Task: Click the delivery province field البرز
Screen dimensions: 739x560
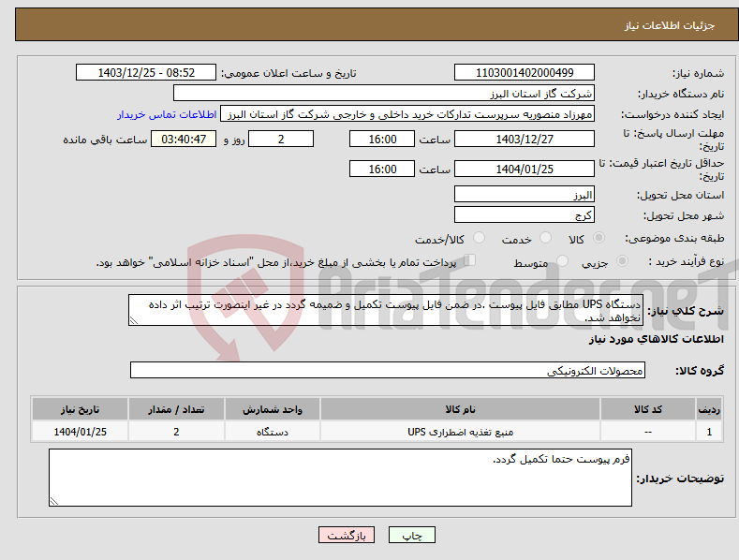Action: 525,194
